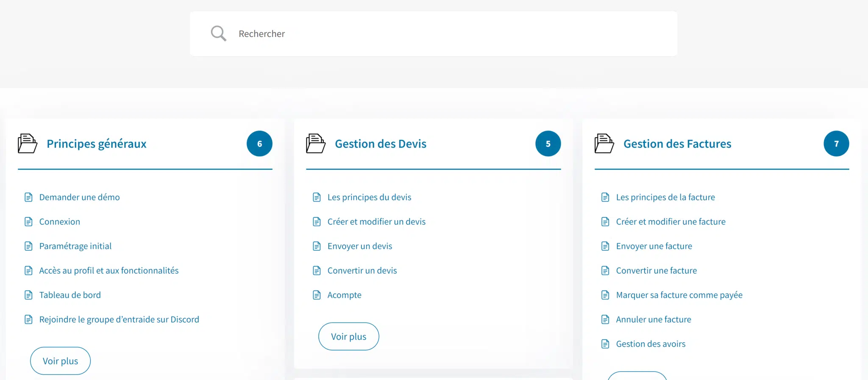
Task: Open the Tableau de bord article
Action: point(70,295)
